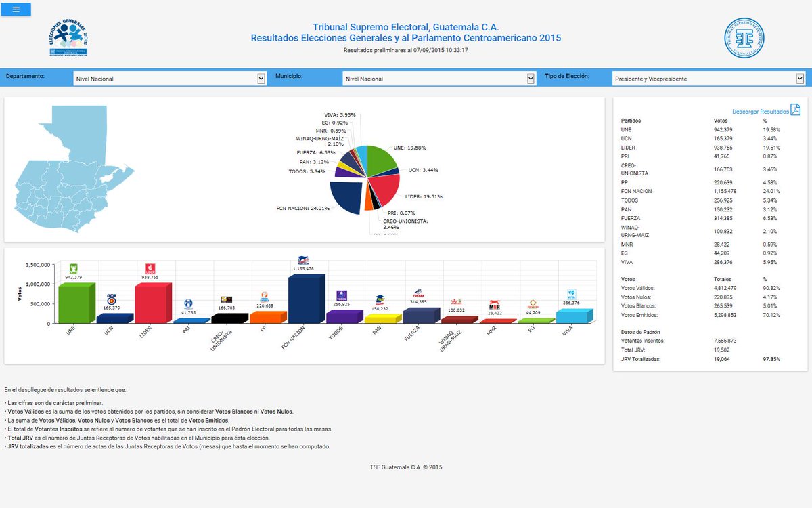This screenshot has height=508, width=812.
Task: Open the hamburger menu button
Action: click(16, 9)
